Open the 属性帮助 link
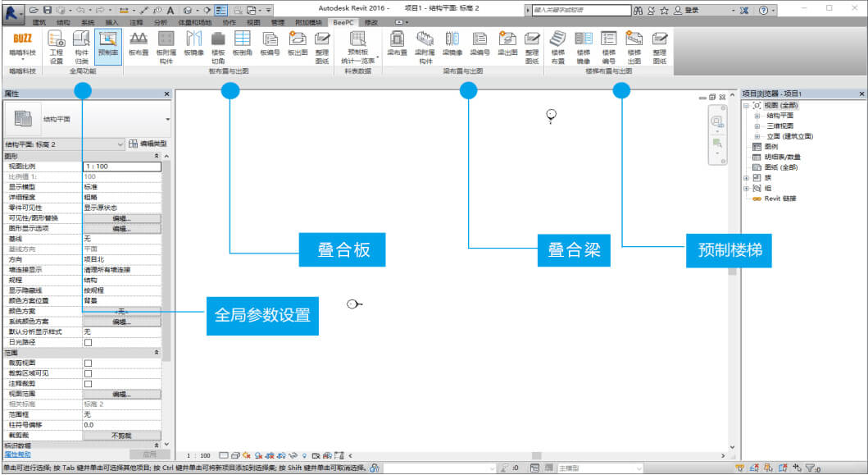The height and width of the screenshot is (475, 868). tap(18, 454)
